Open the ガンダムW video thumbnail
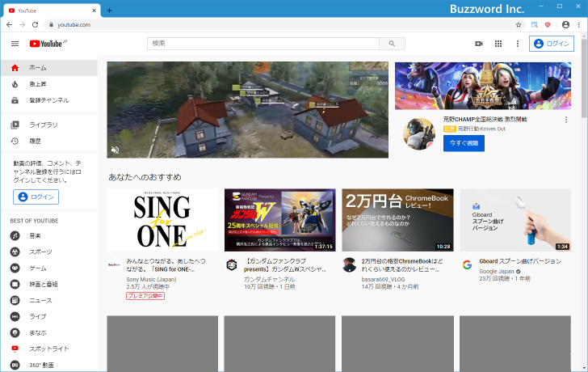 point(279,220)
